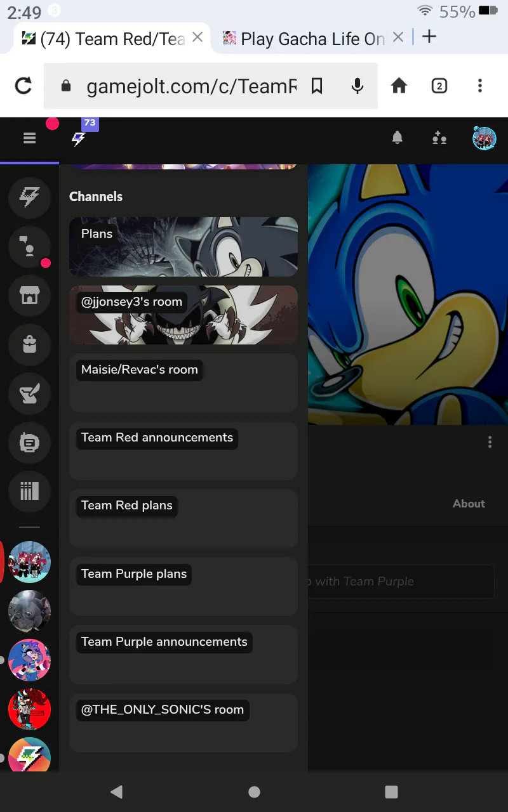Tap the Wi-Fi status icon
This screenshot has width=508, height=812.
(x=425, y=11)
